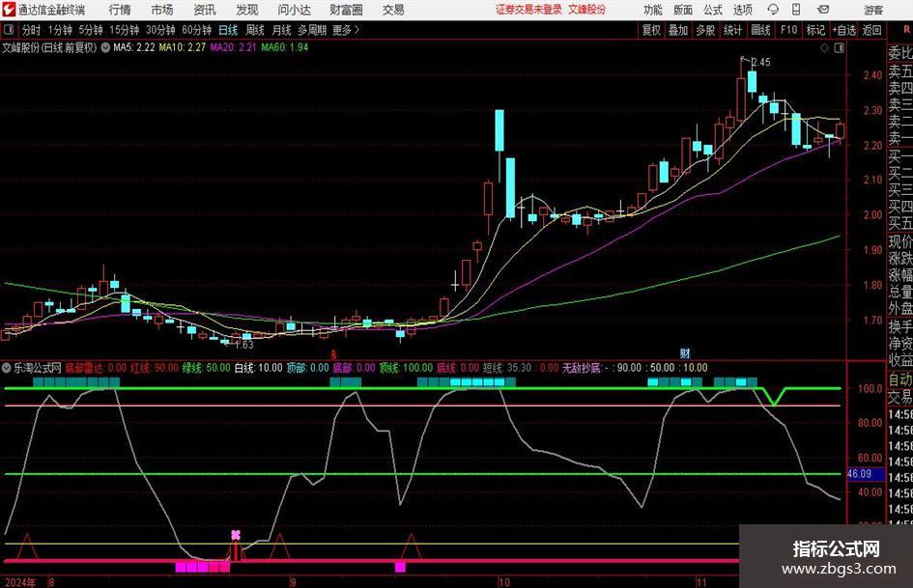
Task: Click the red $ marker on time axis
Action: tap(333, 354)
